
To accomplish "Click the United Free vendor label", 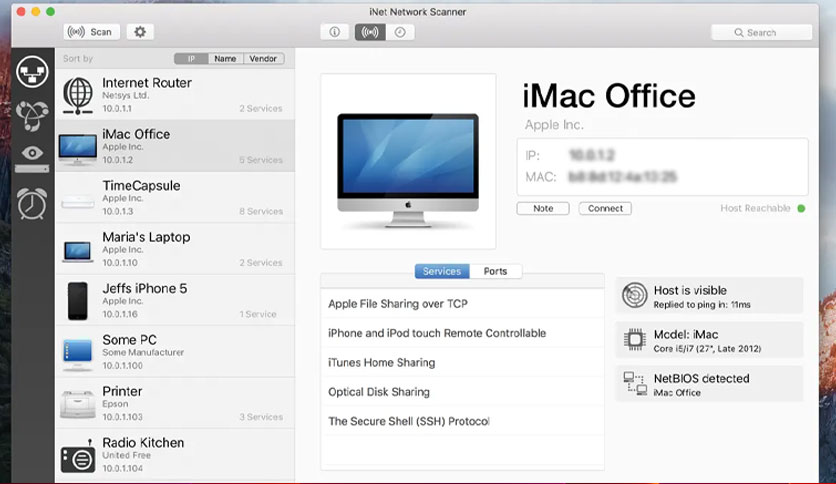I will 126,455.
